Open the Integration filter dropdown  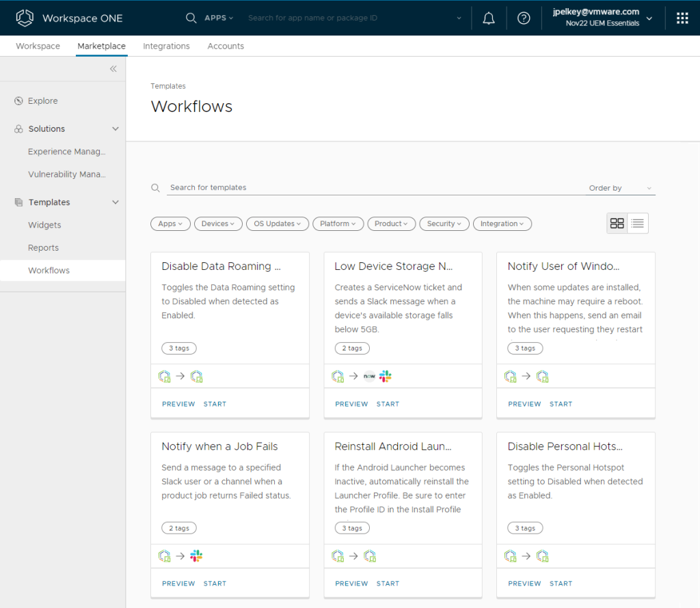pos(502,224)
